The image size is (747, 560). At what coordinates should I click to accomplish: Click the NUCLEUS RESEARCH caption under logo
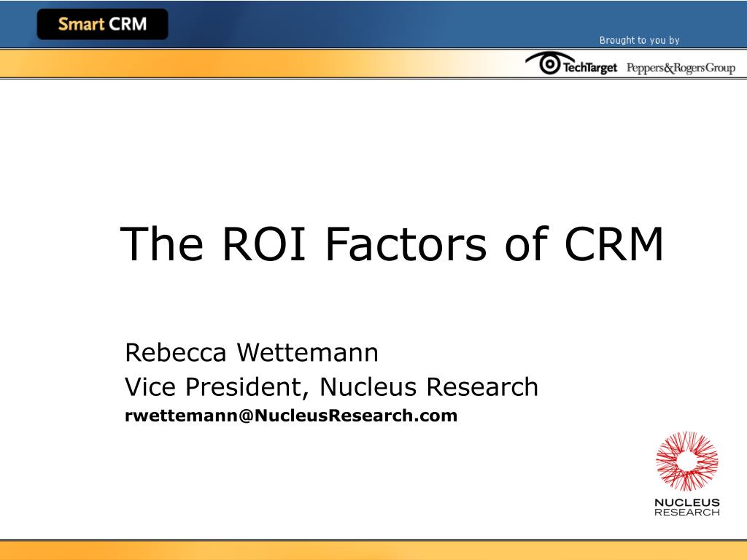pos(687,507)
